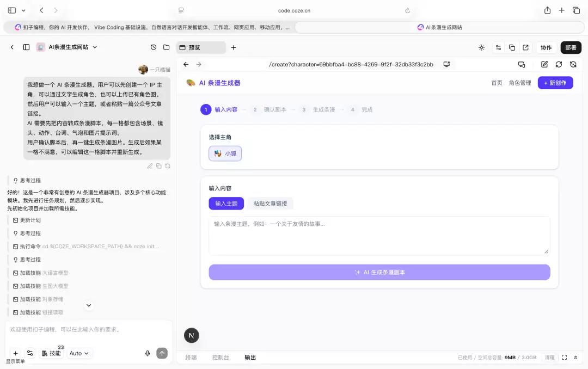This screenshot has height=369, width=588.
Task: Switch to AI条漫生成网站 browser tab
Action: pyautogui.click(x=439, y=27)
